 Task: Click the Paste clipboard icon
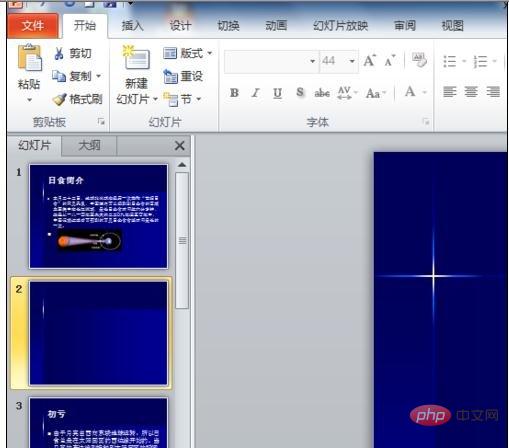coord(30,57)
